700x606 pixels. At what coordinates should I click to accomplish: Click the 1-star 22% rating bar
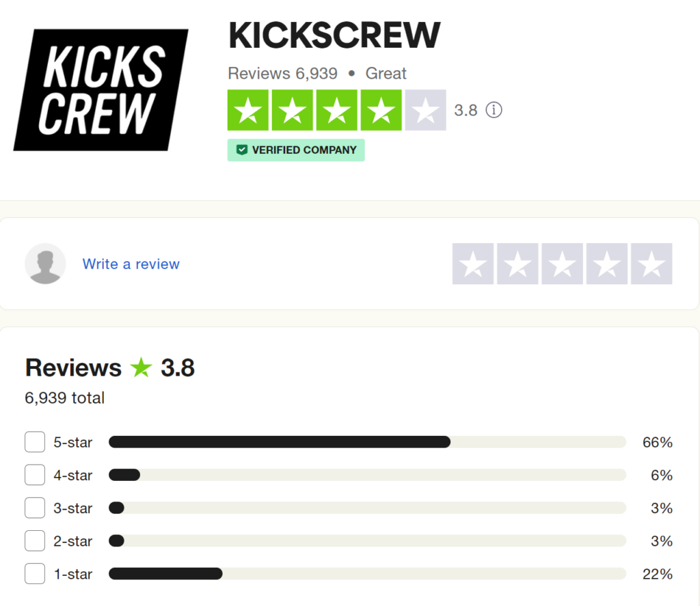pyautogui.click(x=367, y=573)
